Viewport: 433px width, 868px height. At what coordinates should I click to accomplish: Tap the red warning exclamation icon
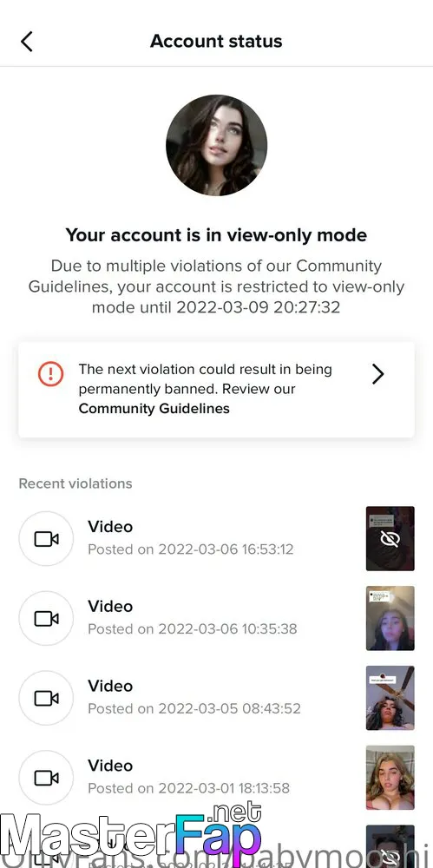click(50, 374)
